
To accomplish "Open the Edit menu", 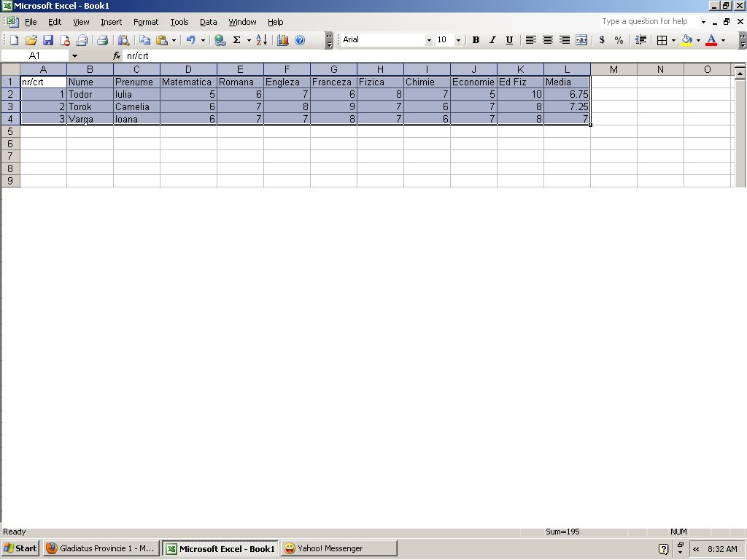I will [x=55, y=22].
